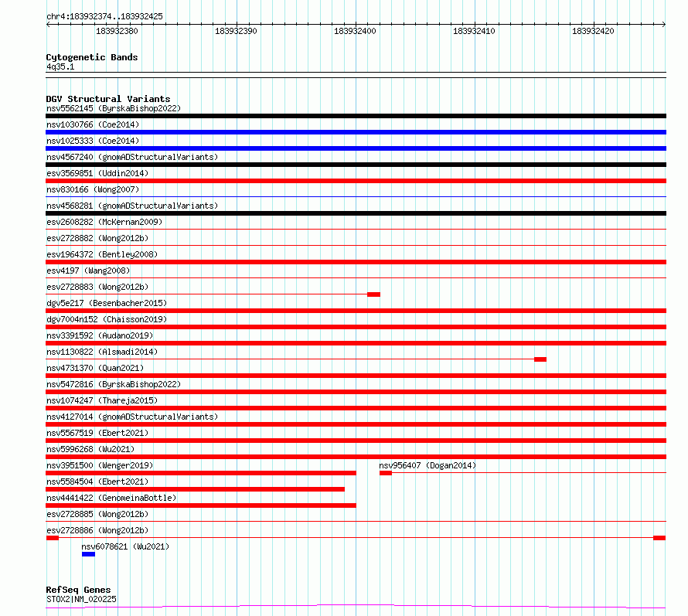Viewport: 688px width, 616px height.
Task: Select esv2728883 (Wong2012b) label
Action: click(x=97, y=287)
